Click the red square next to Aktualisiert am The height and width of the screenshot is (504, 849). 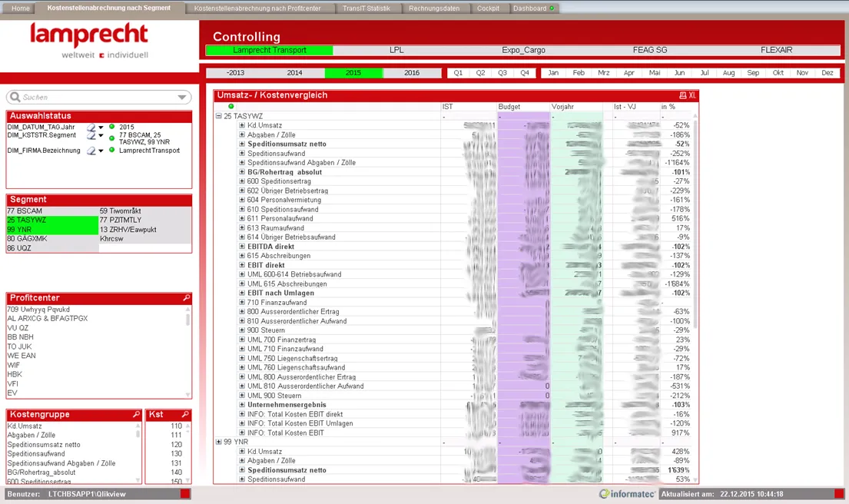(839, 494)
